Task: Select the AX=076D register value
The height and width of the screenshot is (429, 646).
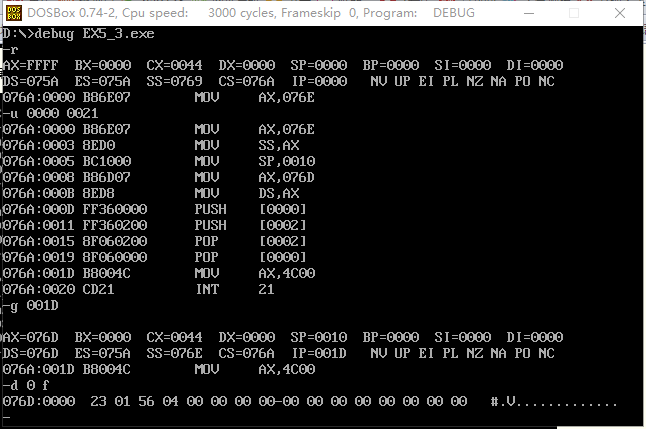Action: [30, 338]
